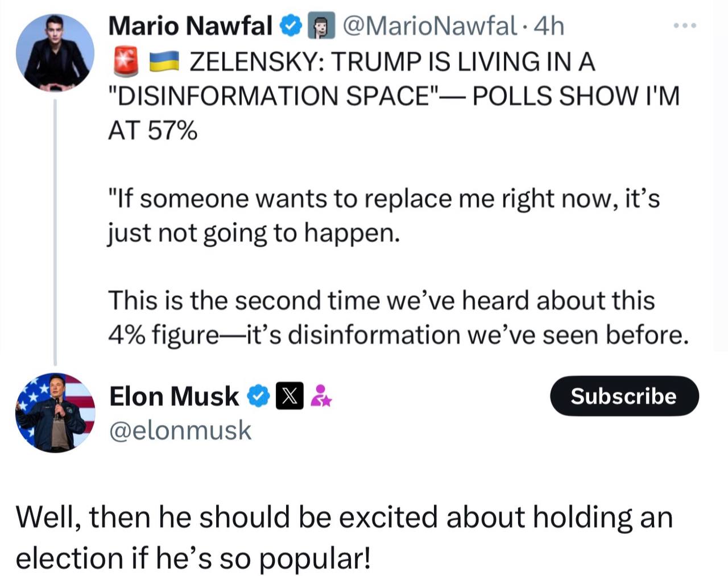Image resolution: width=728 pixels, height=576 pixels.
Task: Open Elon Musk's profile picture
Action: [55, 412]
